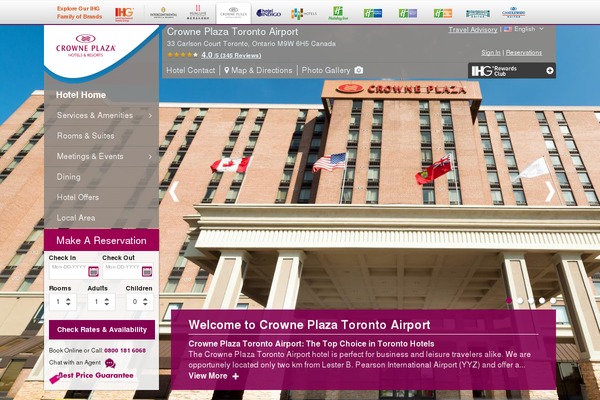The height and width of the screenshot is (400, 600).
Task: Click 'Crowne Plaza Toronto Airport' hotel title
Action: pyautogui.click(x=232, y=32)
